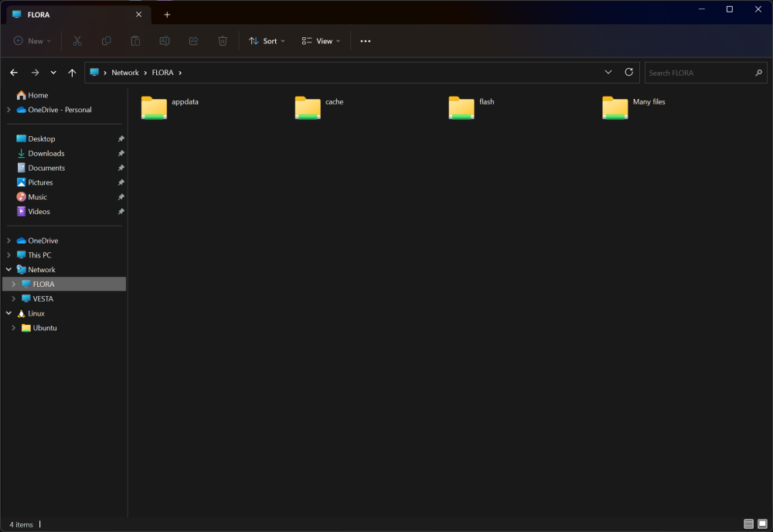Click the Paste clipboard icon

(x=135, y=41)
